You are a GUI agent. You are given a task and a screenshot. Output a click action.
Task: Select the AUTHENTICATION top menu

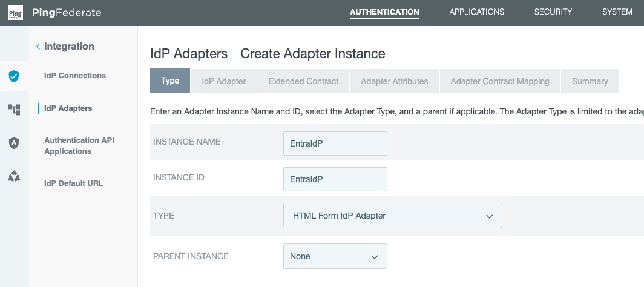click(384, 12)
